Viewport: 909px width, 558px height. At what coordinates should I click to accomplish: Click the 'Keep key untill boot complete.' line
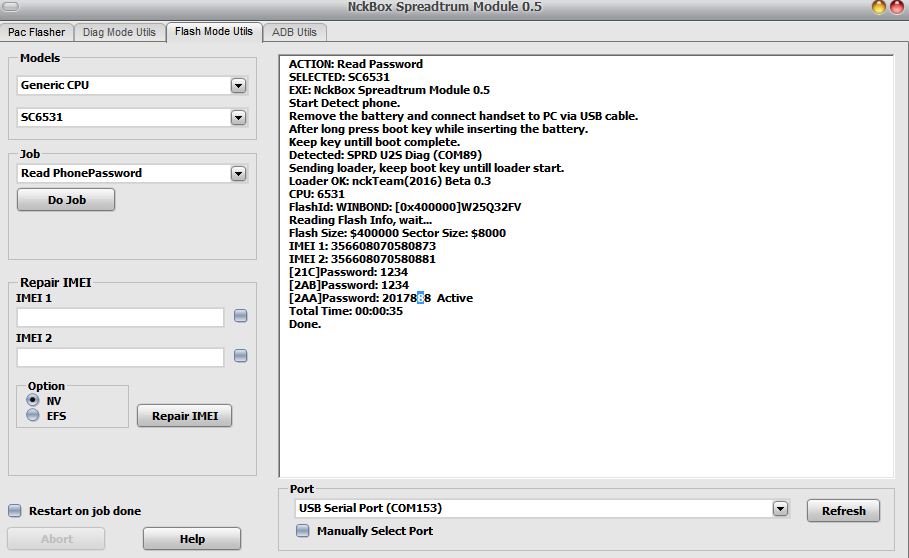374,142
